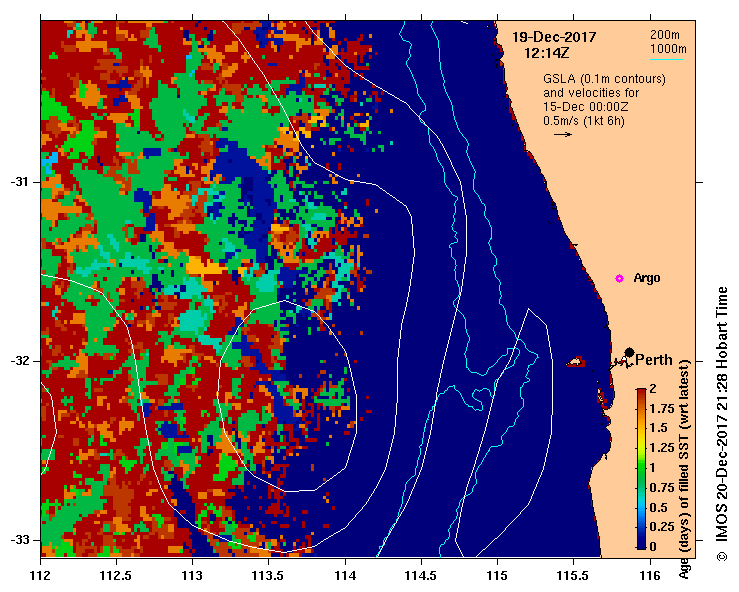Viewport: 739px width, 592px height.
Task: Click the '12:14Z' time label
Action: click(x=547, y=53)
